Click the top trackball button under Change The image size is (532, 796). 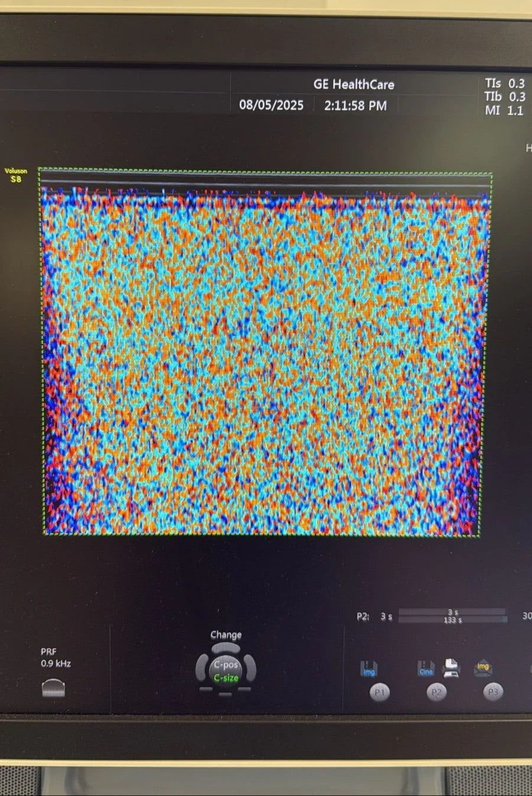point(226,649)
